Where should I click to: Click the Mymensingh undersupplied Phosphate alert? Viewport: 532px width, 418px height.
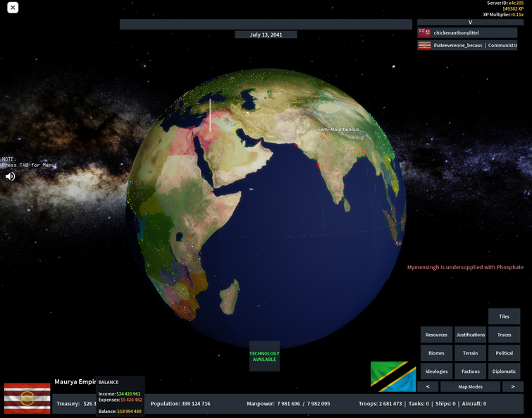click(465, 267)
